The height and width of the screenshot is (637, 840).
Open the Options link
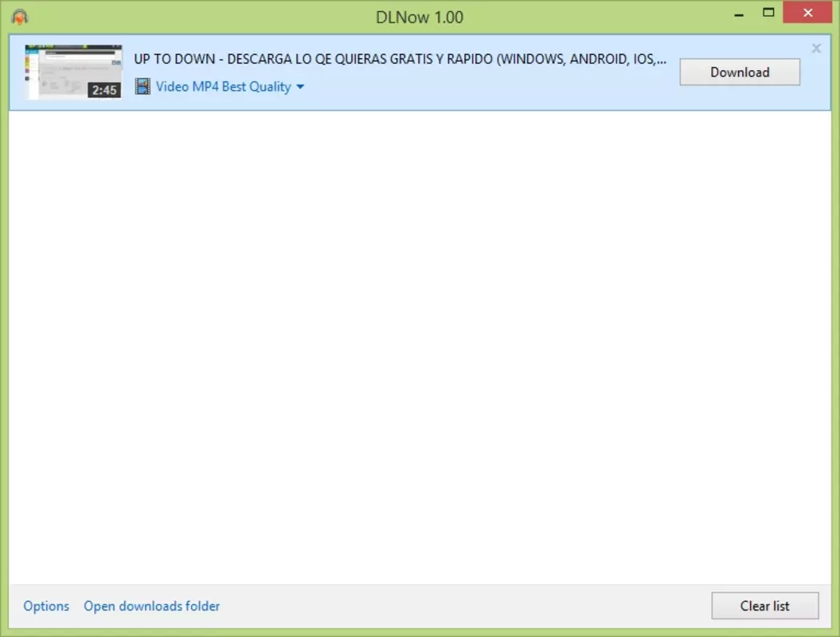(46, 606)
